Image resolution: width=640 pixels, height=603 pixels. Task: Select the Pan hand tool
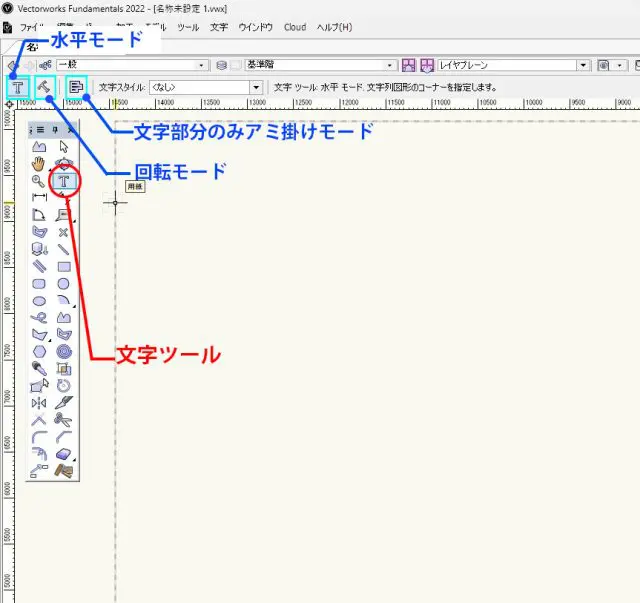tap(40, 164)
